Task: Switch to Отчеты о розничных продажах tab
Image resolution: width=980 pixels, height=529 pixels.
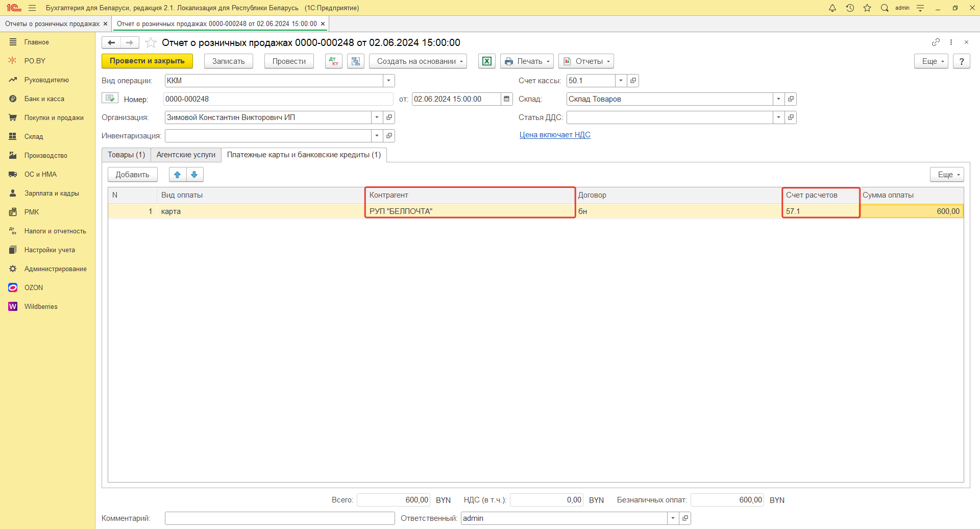Action: click(52, 24)
